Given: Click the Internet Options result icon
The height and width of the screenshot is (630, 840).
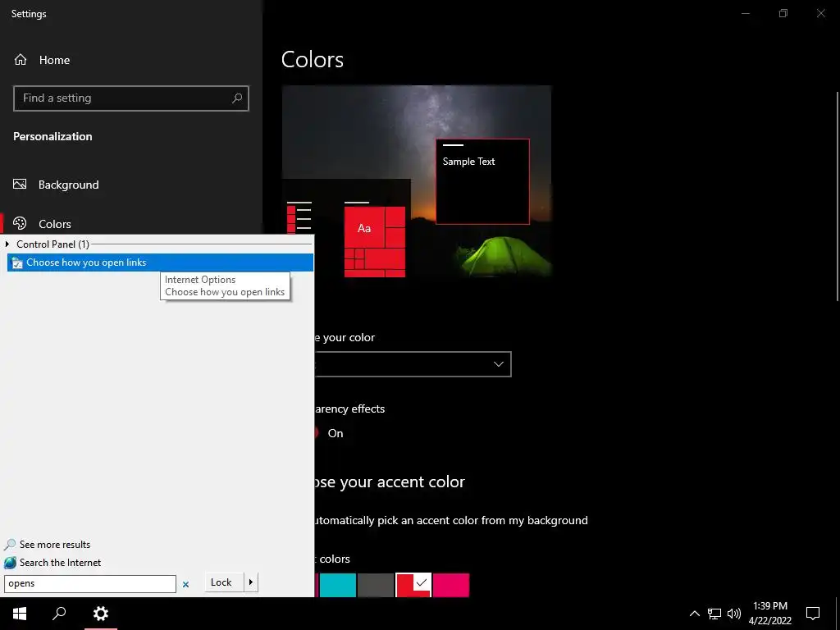Looking at the screenshot, I should 17,262.
